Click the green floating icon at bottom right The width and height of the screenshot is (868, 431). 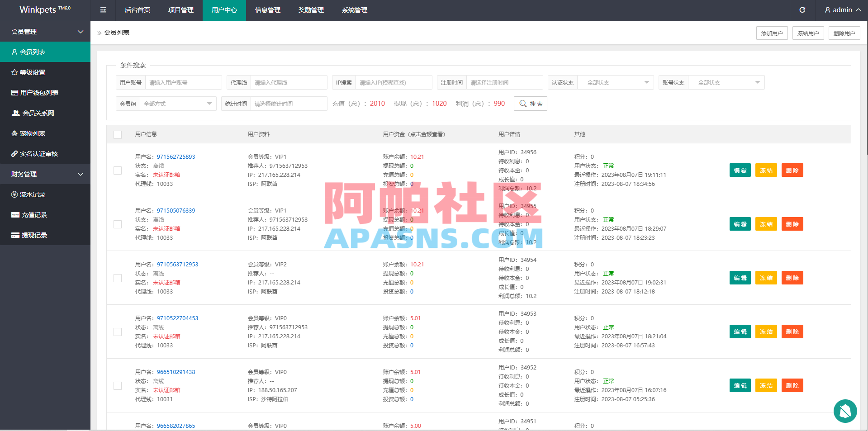845,411
